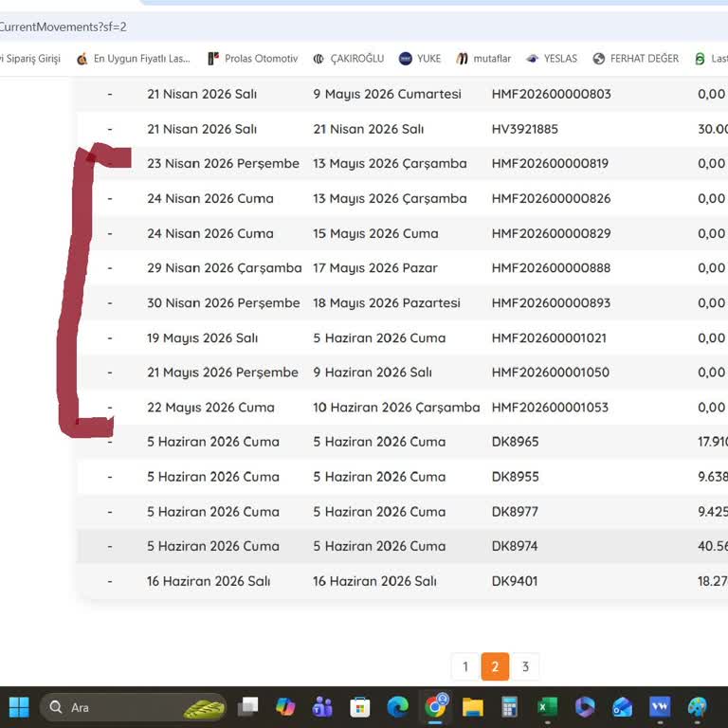
Task: Click document number DK8965
Action: 515,442
